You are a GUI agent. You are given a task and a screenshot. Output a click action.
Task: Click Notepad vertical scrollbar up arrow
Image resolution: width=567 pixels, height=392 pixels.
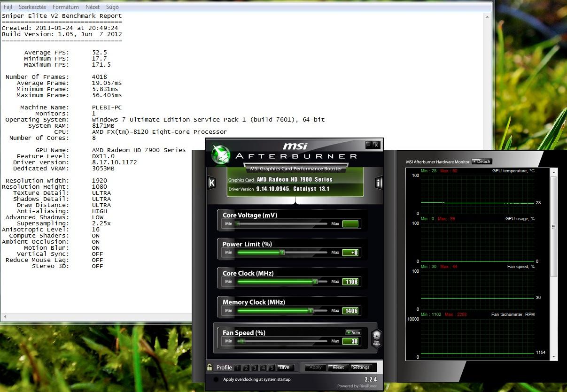(x=488, y=16)
